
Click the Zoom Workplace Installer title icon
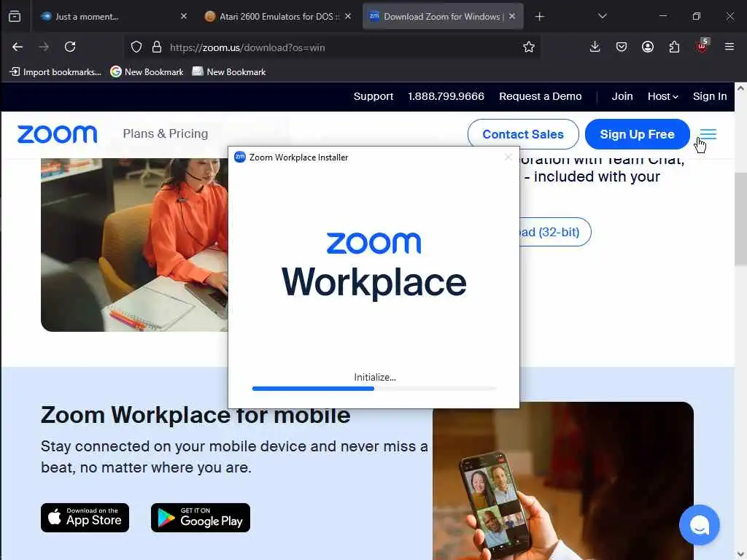point(239,157)
